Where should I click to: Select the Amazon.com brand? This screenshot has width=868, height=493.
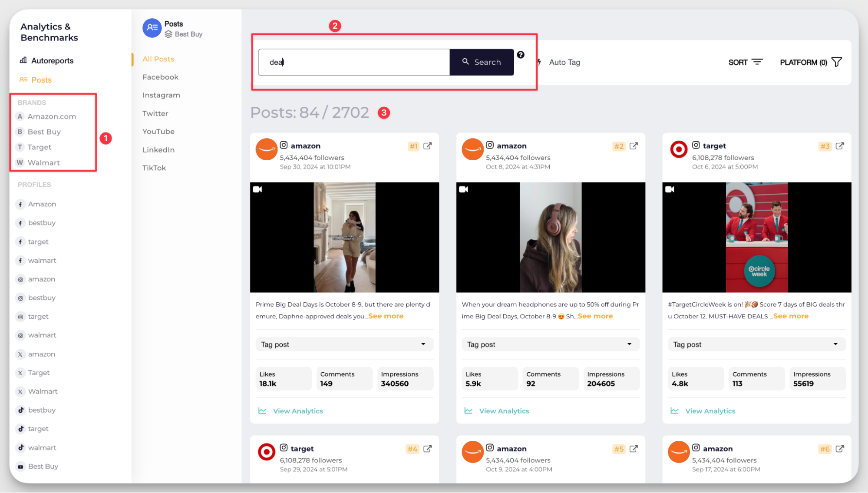46,116
